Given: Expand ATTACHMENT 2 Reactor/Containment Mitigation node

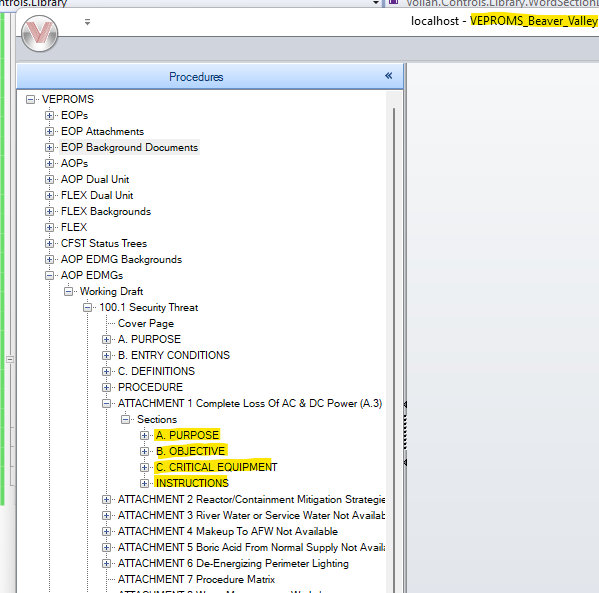Looking at the screenshot, I should (107, 499).
